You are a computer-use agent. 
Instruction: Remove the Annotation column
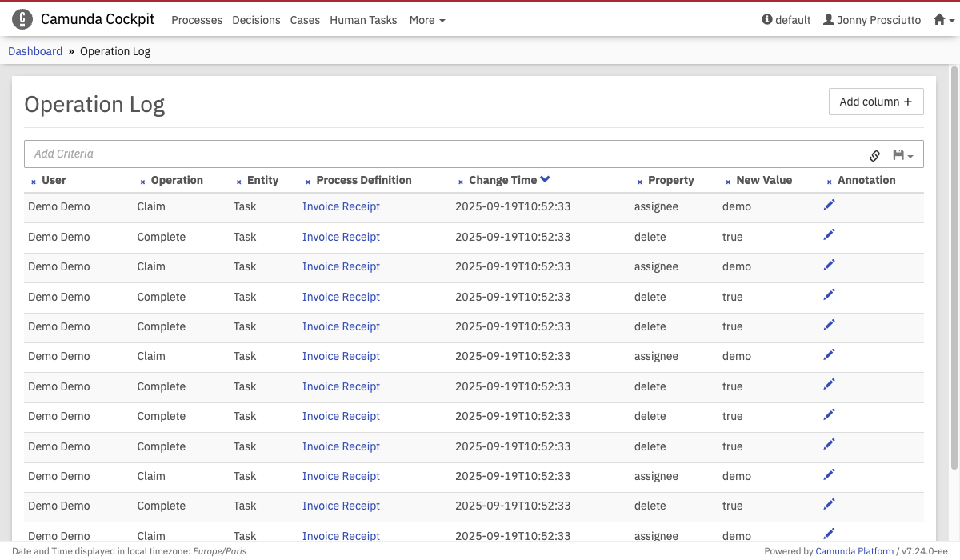829,182
